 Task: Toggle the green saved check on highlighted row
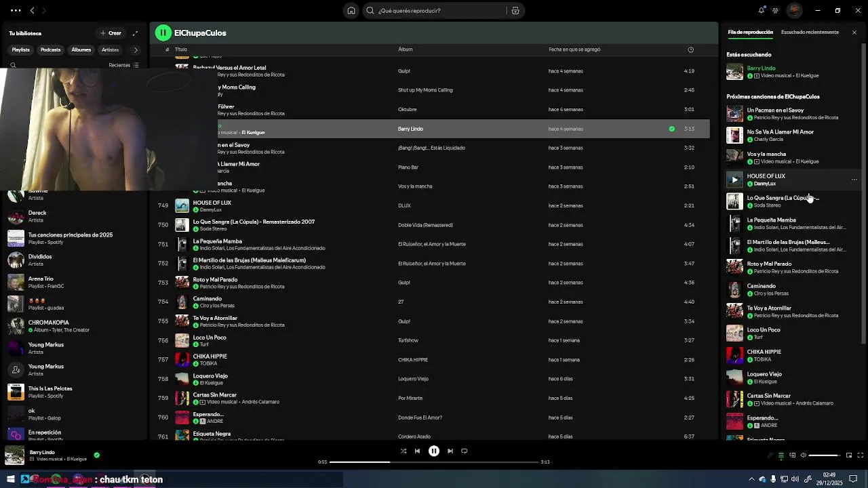coord(671,129)
